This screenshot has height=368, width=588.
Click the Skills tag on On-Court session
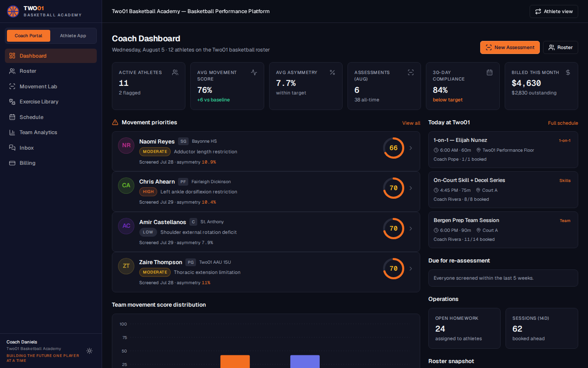(565, 181)
